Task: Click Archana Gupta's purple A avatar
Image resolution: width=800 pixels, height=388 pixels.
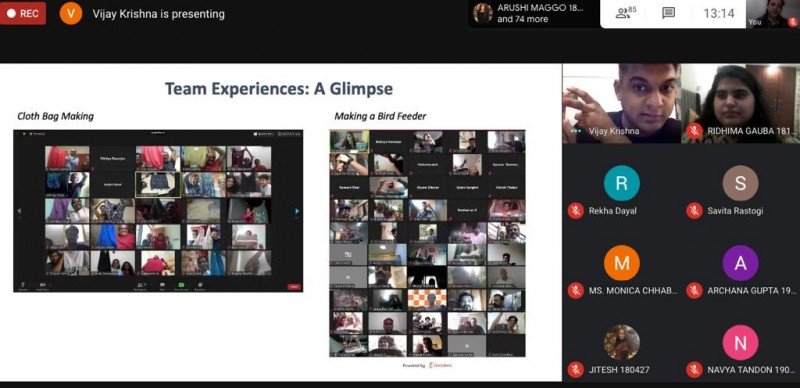Action: pos(740,263)
